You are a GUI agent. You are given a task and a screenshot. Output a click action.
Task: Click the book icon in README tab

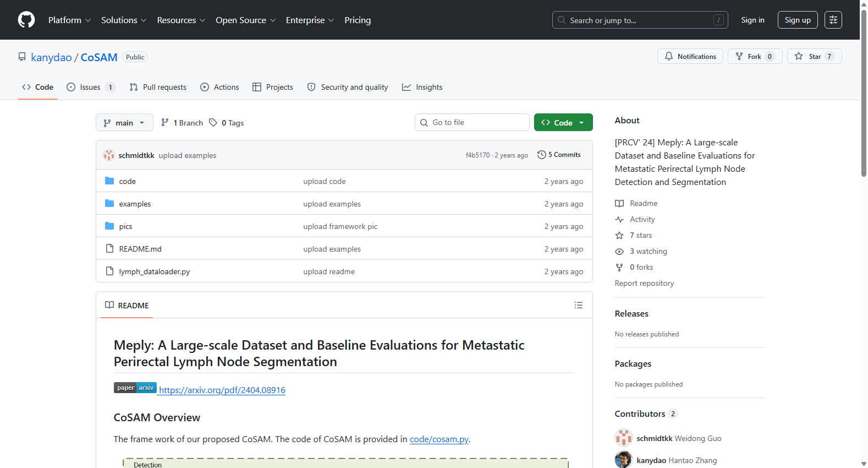109,305
